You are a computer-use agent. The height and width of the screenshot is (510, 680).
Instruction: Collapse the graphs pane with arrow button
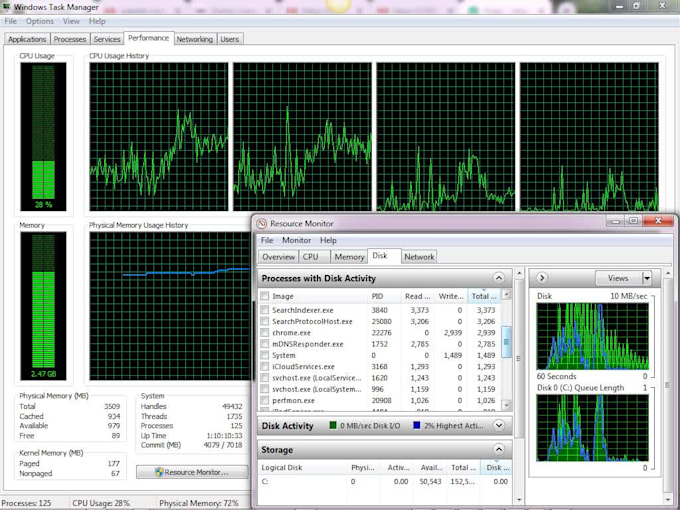click(x=542, y=278)
